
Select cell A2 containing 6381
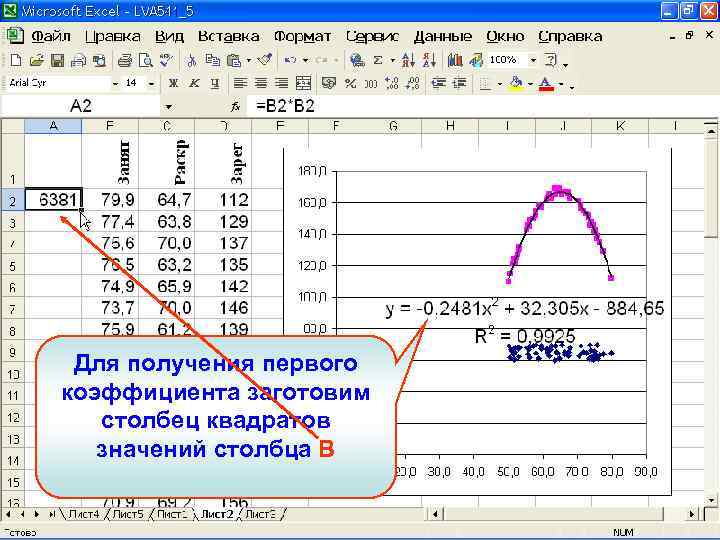pos(53,200)
